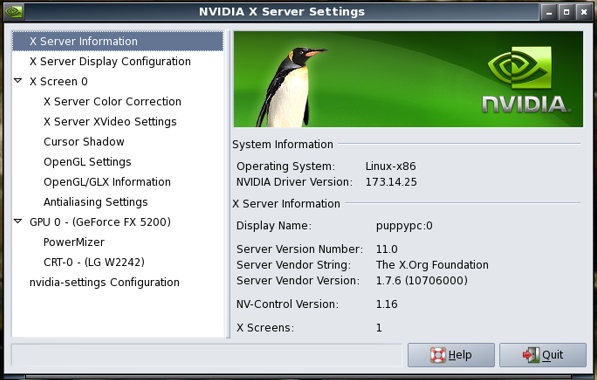Click the X Screens count value 1
Viewport: 597px width, 380px height.
pyautogui.click(x=379, y=328)
